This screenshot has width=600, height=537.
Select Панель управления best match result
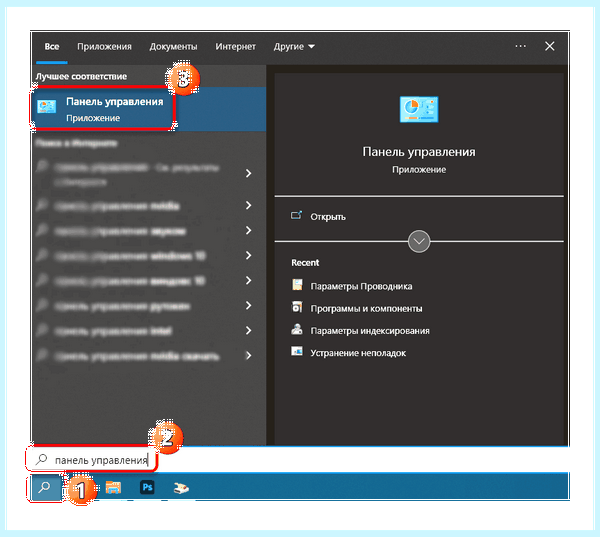[149, 109]
